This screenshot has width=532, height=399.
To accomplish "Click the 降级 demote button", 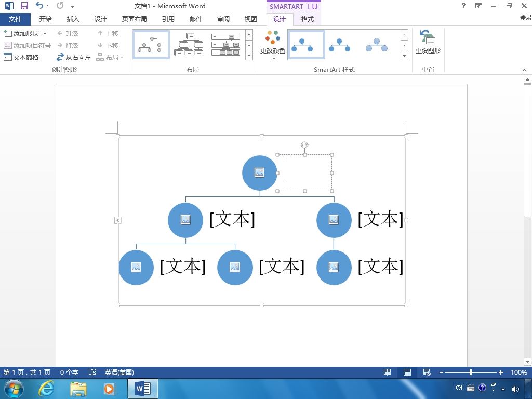I will pos(68,46).
